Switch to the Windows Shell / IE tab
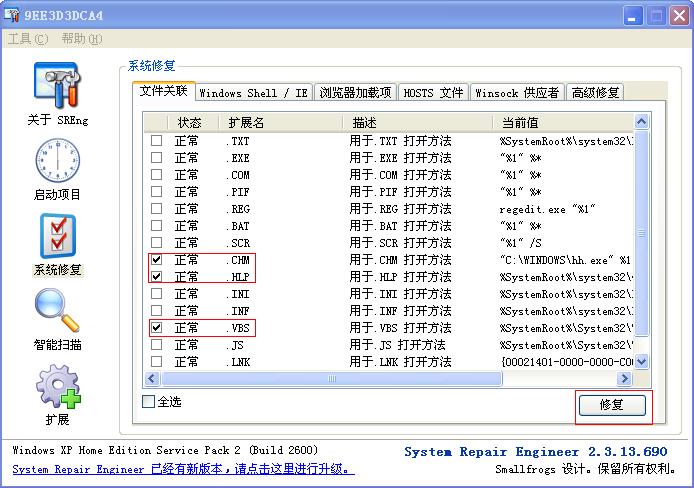The width and height of the screenshot is (694, 488). 253,93
